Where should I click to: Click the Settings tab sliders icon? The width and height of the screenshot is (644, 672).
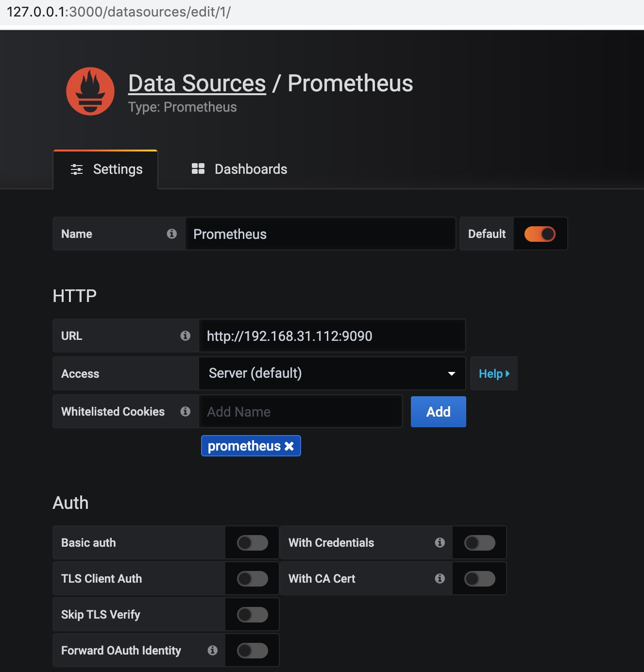point(77,169)
